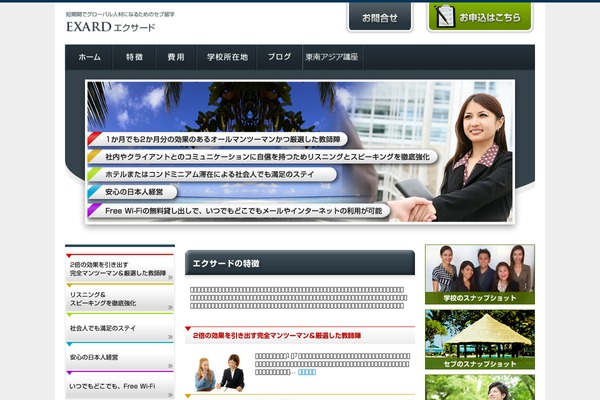The height and width of the screenshot is (400, 600).
Task: Click the arrow icon on 社会人でも満足のステイ item
Action: [x=170, y=337]
